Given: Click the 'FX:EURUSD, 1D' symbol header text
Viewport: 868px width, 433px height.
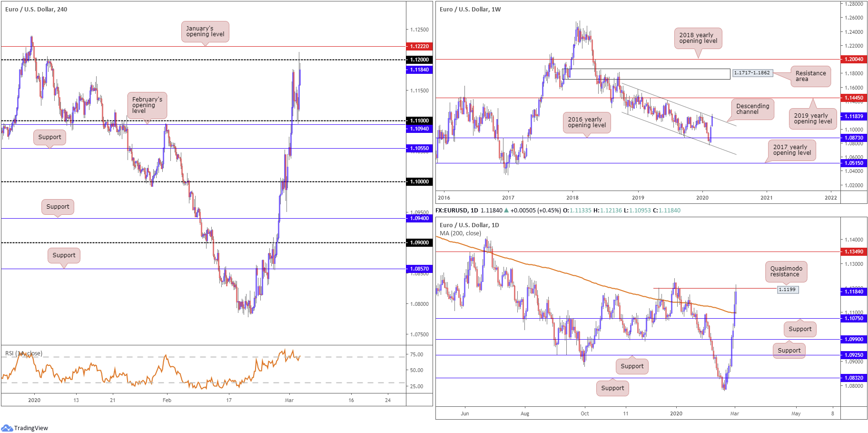Looking at the screenshot, I should click(456, 211).
